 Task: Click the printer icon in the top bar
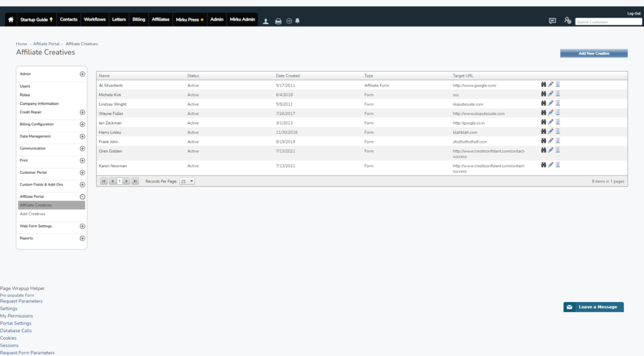279,21
